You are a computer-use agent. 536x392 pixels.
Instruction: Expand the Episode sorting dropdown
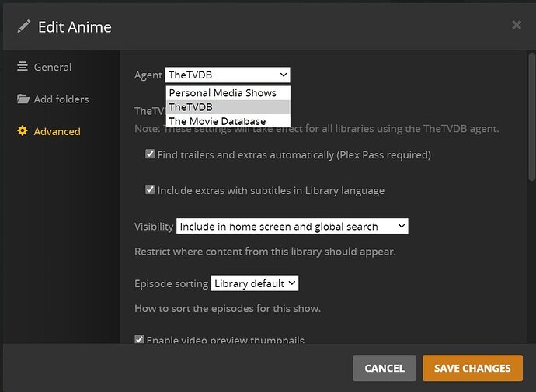[x=255, y=283]
